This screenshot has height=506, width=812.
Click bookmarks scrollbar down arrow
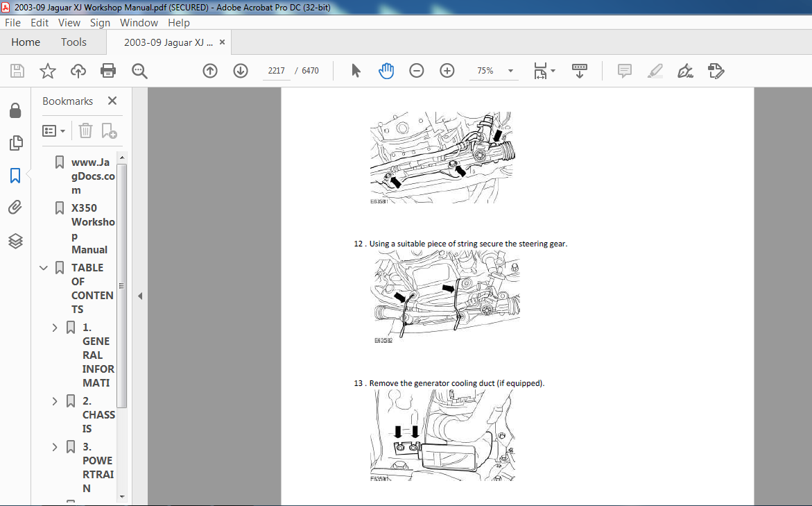[122, 497]
